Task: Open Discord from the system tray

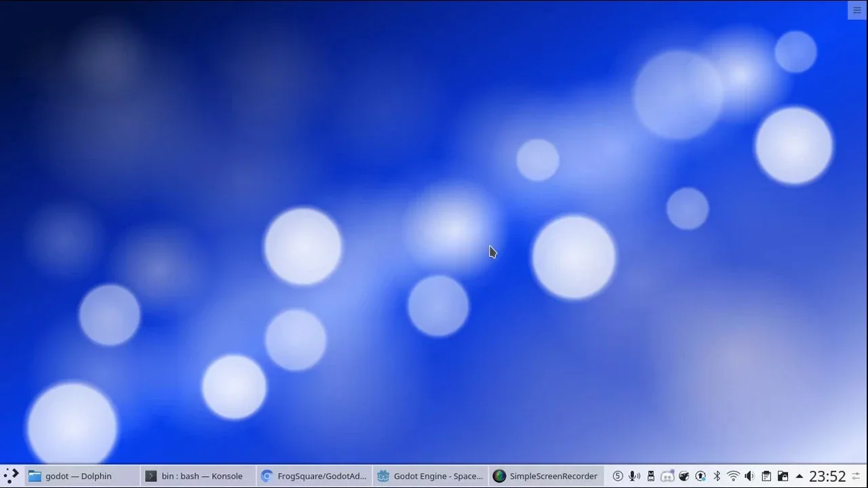Action: [667, 476]
